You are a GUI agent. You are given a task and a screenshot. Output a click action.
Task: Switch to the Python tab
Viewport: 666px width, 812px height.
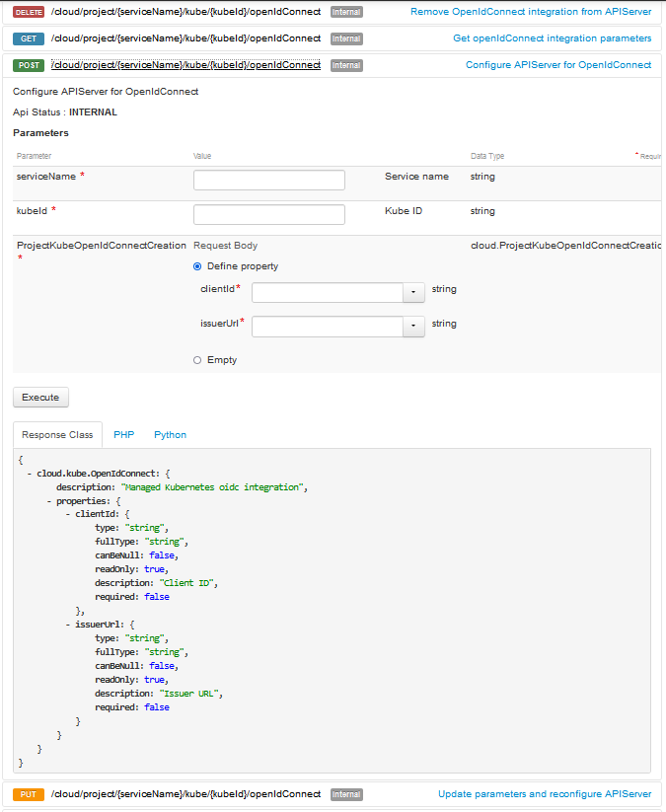[x=170, y=434]
